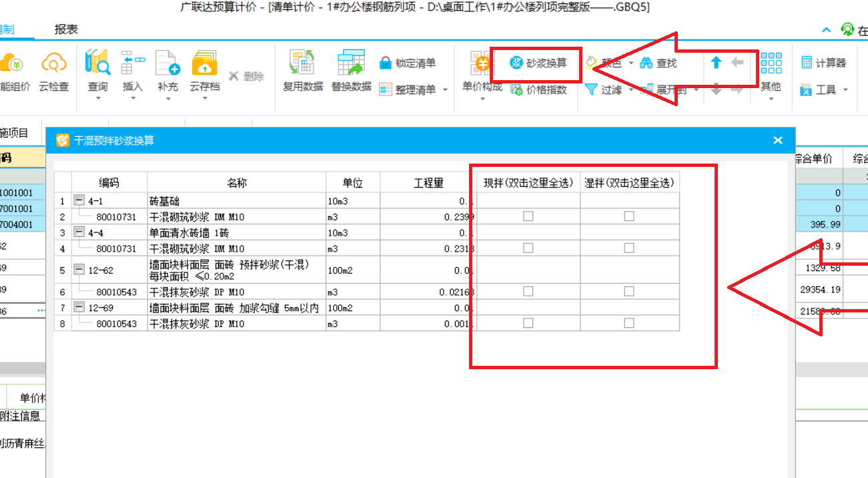This screenshot has width=868, height=478.
Task: Click the 单位 column header
Action: [353, 182]
